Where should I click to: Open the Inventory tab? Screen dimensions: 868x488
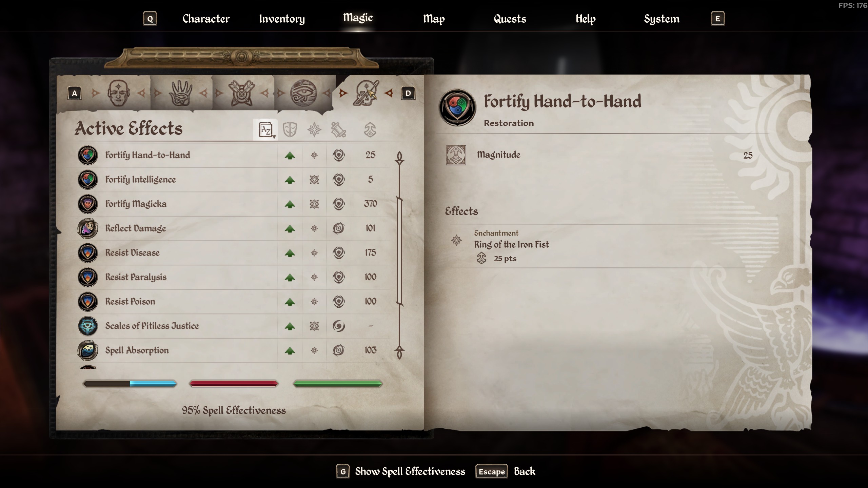click(x=282, y=19)
